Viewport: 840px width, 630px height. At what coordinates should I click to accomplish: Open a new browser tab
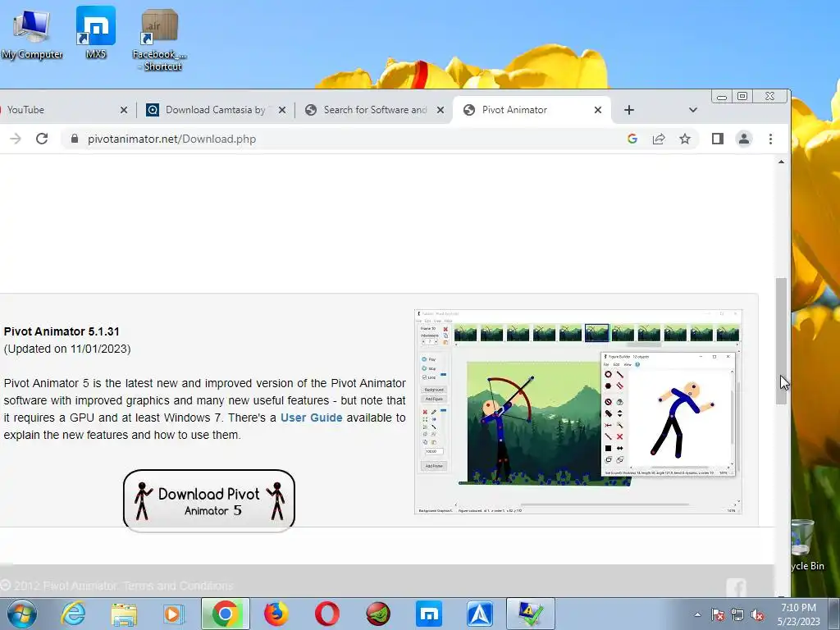pos(629,110)
